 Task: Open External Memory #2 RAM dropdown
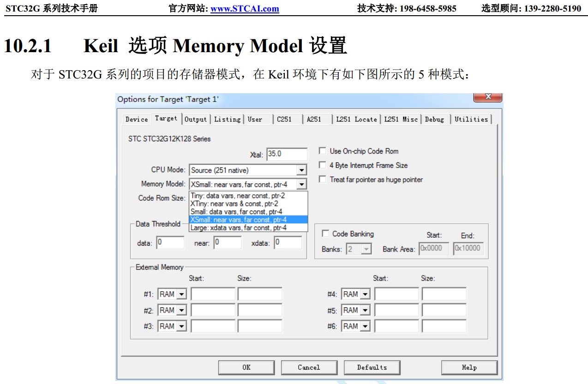point(172,310)
